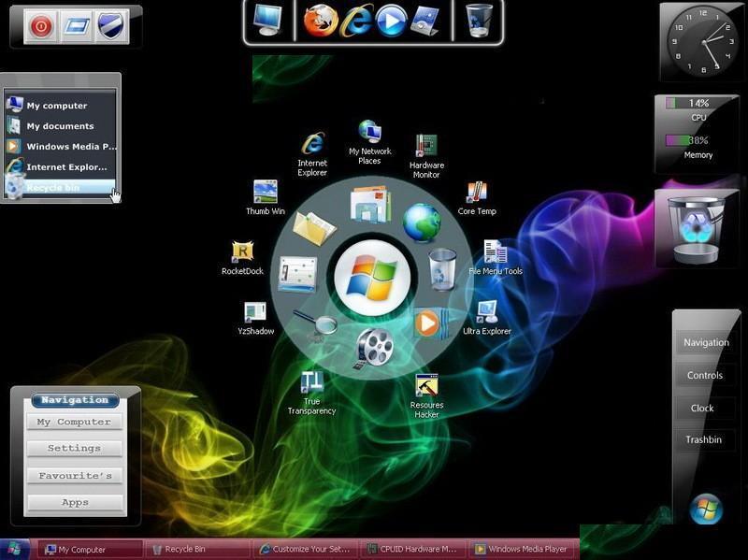Image resolution: width=748 pixels, height=560 pixels.
Task: Launch the RocketDock desktop shortcut
Action: click(242, 258)
